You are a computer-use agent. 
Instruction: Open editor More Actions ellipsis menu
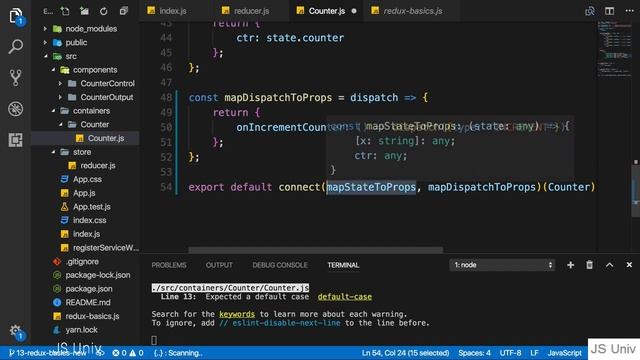629,11
